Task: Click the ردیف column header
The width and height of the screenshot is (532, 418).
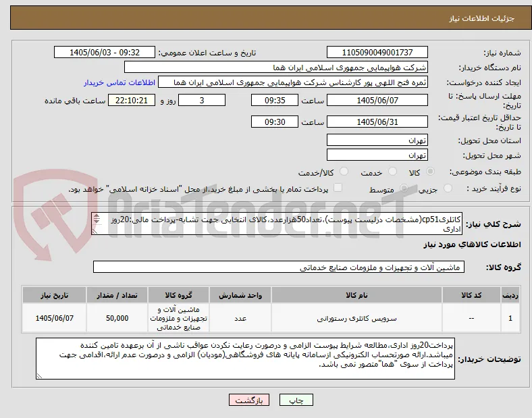Action: point(510,295)
